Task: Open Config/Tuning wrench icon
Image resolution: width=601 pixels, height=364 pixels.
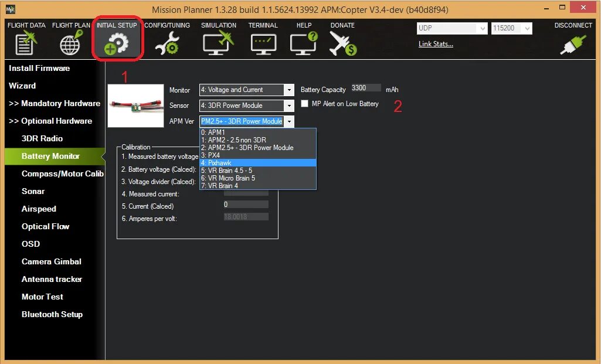Action: point(167,43)
